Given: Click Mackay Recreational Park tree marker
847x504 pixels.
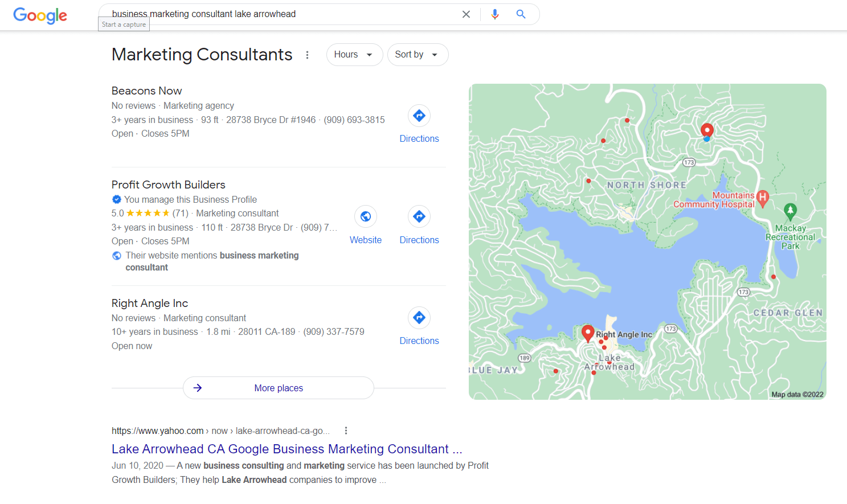Looking at the screenshot, I should coord(790,211).
